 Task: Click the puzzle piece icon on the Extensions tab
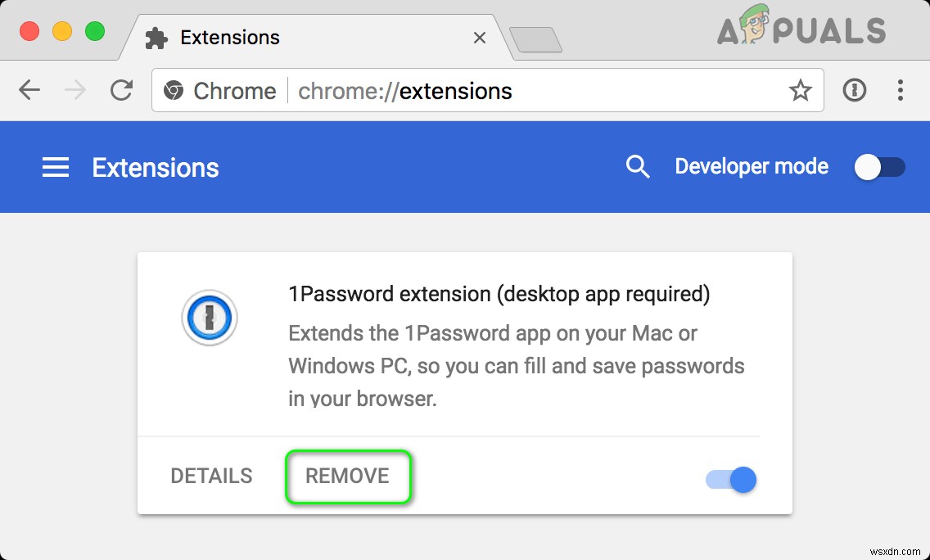point(155,37)
